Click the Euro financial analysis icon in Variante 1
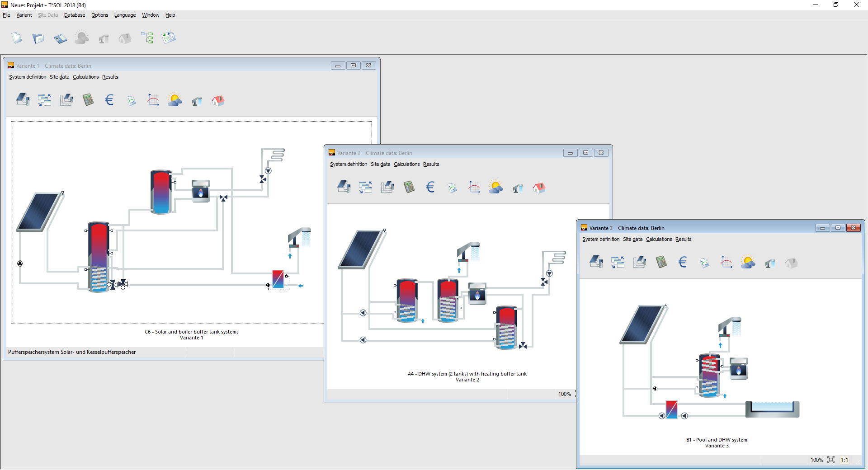The width and height of the screenshot is (868, 470). (109, 100)
